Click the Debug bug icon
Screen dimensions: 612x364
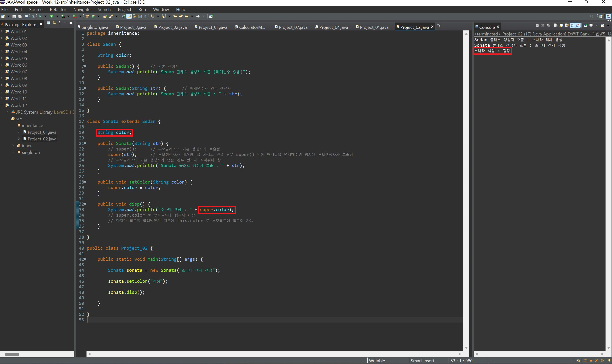click(x=40, y=17)
